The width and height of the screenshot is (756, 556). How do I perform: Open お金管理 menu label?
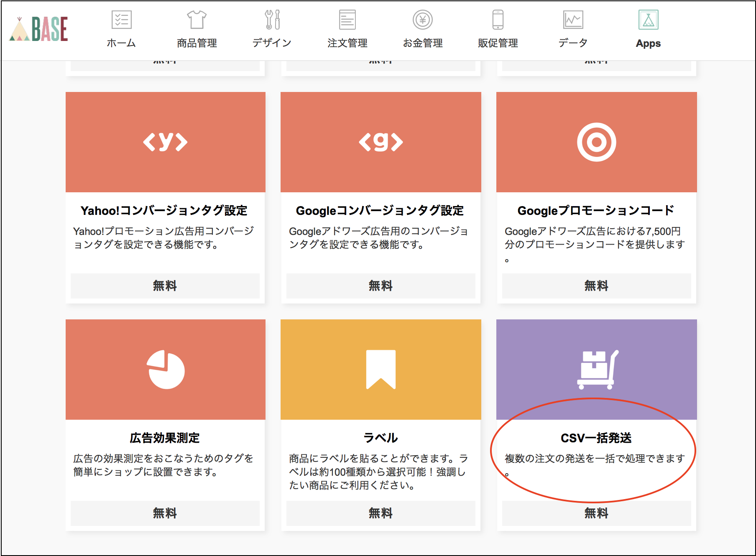pyautogui.click(x=423, y=43)
